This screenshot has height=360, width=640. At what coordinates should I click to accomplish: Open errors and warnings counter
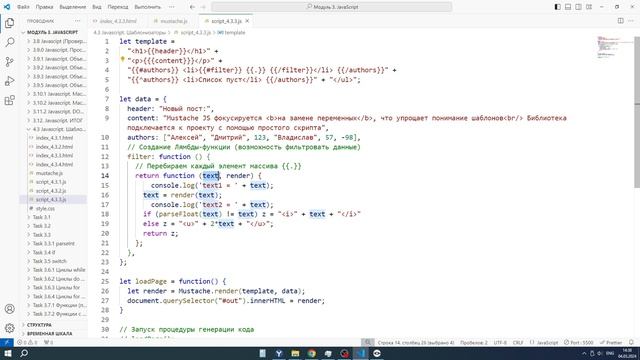click(x=27, y=342)
